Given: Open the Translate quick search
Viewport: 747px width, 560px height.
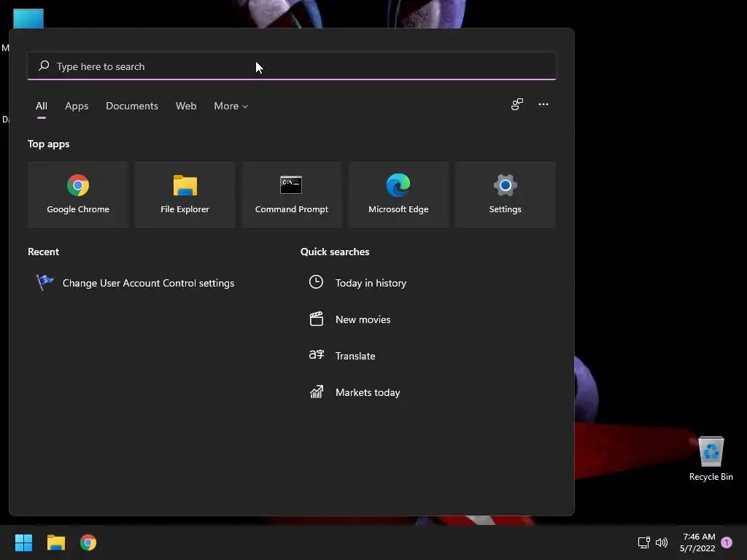Looking at the screenshot, I should pos(355,356).
